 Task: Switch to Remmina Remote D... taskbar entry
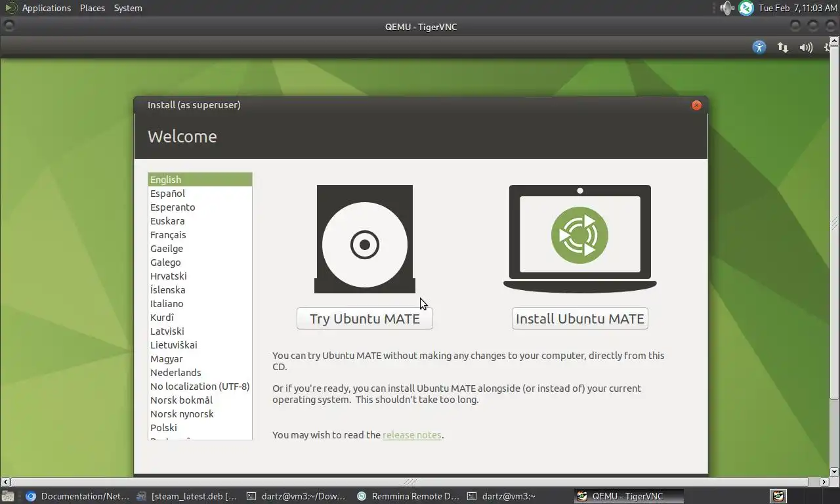coord(408,496)
